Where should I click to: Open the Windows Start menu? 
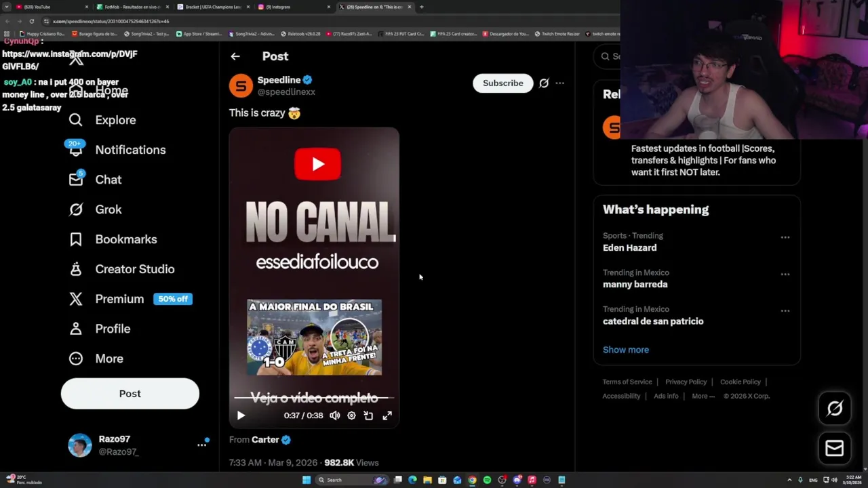point(307,480)
